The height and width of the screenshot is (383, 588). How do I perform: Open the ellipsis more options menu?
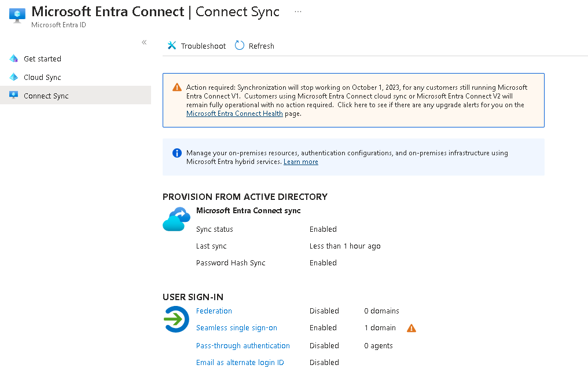tap(297, 12)
